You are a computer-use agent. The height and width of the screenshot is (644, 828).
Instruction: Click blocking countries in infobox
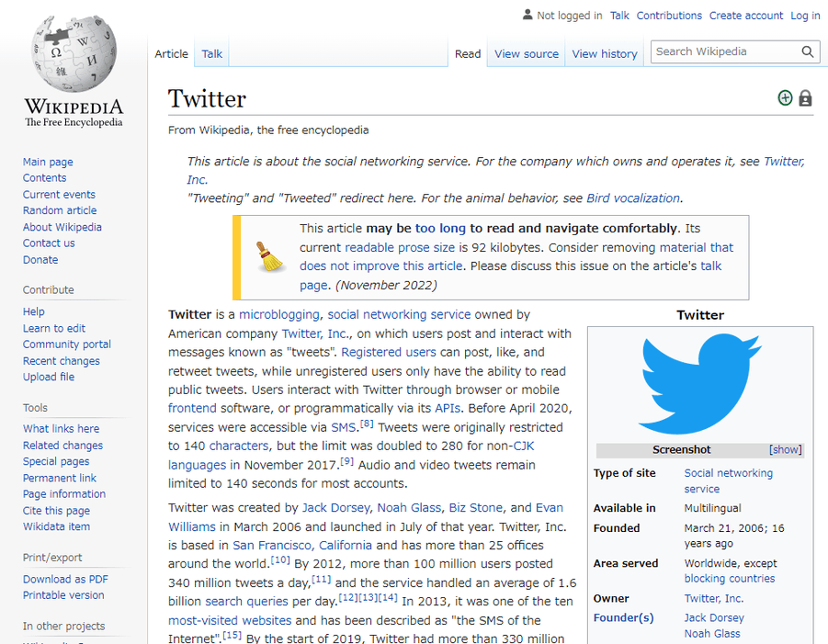pyautogui.click(x=730, y=579)
